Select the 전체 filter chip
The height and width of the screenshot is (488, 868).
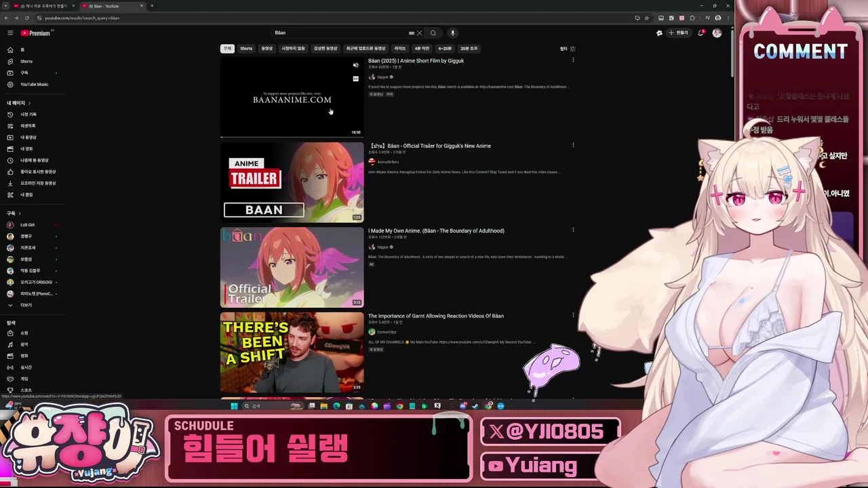click(x=227, y=49)
